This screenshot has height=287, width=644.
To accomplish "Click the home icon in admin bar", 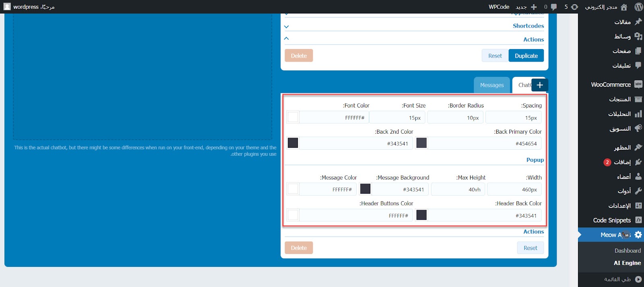I will click(624, 7).
